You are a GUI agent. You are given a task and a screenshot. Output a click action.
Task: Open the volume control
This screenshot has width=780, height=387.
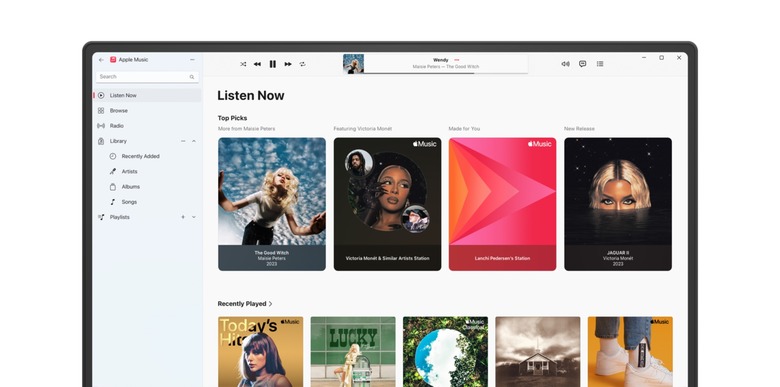[x=566, y=64]
